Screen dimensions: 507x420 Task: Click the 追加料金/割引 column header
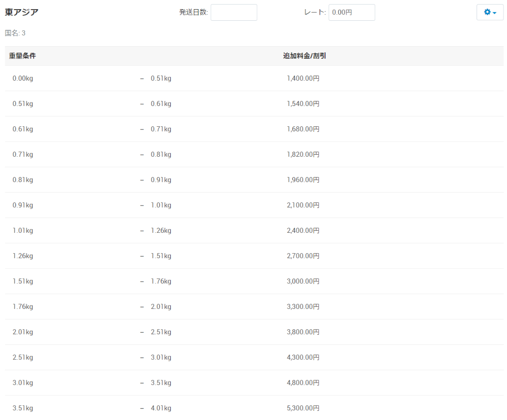305,56
